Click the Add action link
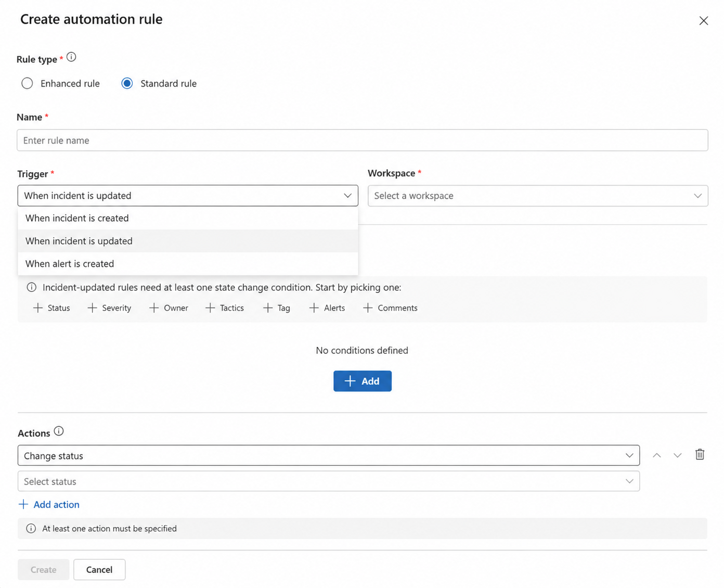Viewport: 724px width, 588px height. [49, 504]
